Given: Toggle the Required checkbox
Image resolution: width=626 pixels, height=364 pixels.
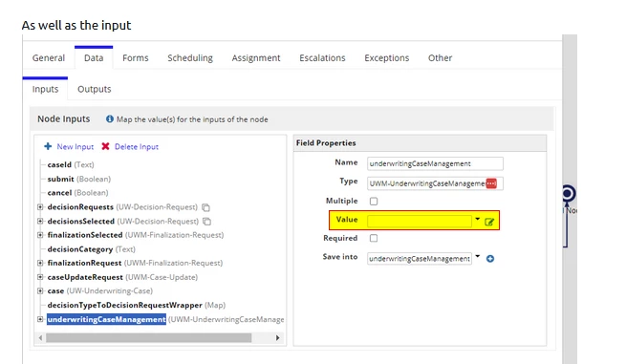Looking at the screenshot, I should (374, 238).
